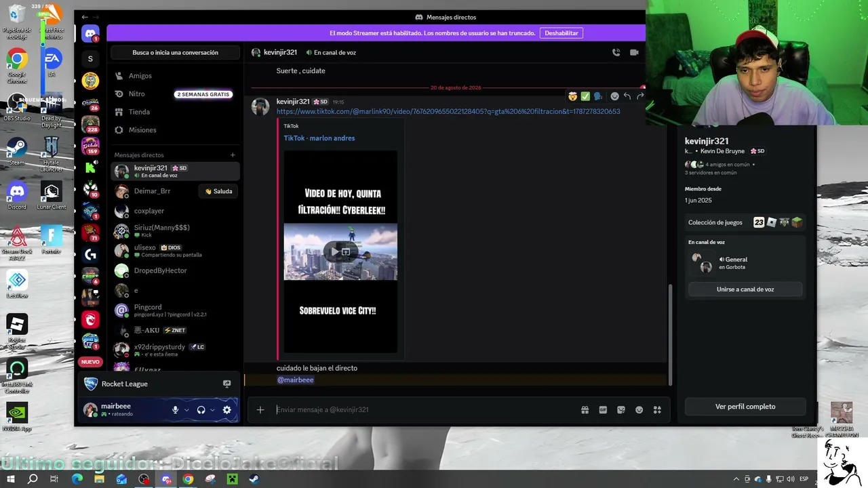Open the emoji picker in message bar
The height and width of the screenshot is (488, 868).
(639, 409)
